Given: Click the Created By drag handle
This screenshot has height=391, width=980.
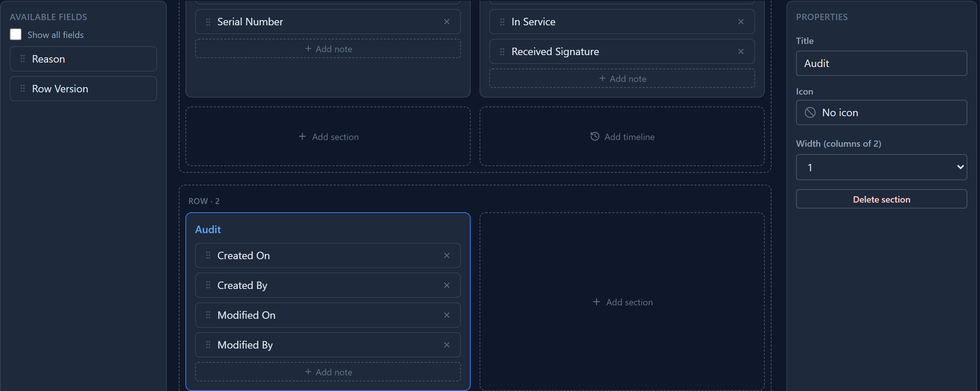Looking at the screenshot, I should pos(208,285).
